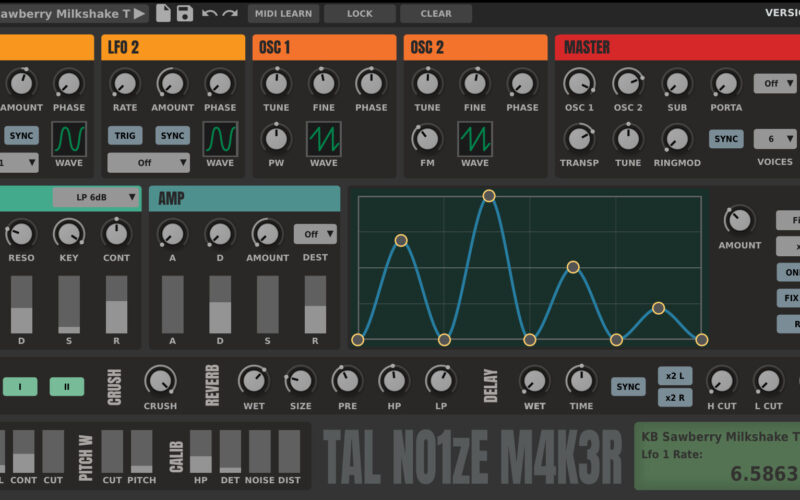Screen dimensions: 800x500
Task: Open the AMP DEST dropdown set to Off
Action: pos(315,234)
